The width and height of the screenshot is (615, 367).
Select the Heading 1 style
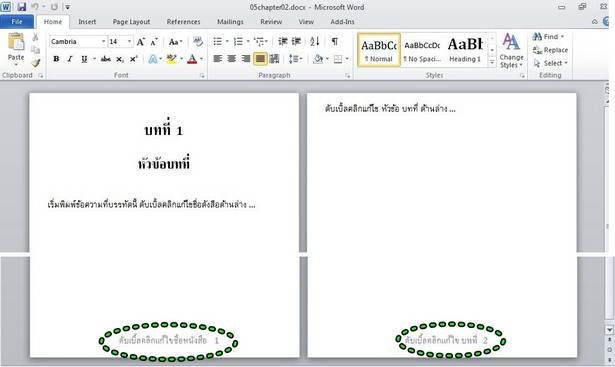[x=465, y=50]
